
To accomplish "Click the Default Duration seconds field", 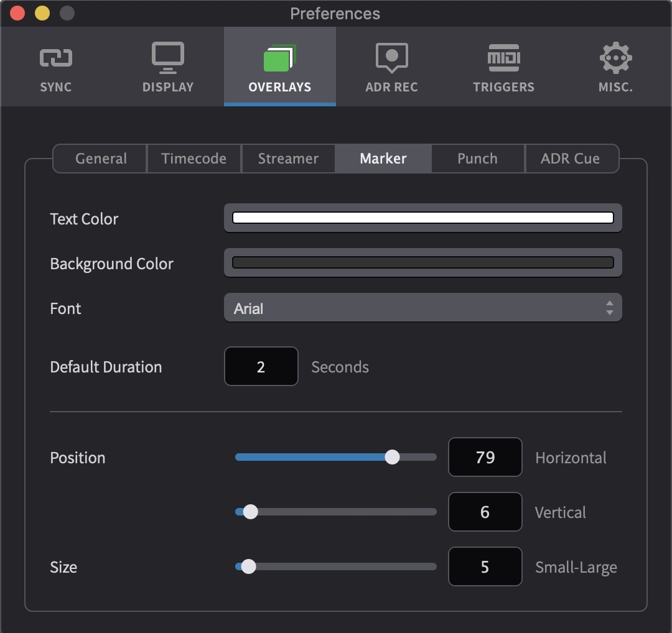I will pyautogui.click(x=261, y=367).
